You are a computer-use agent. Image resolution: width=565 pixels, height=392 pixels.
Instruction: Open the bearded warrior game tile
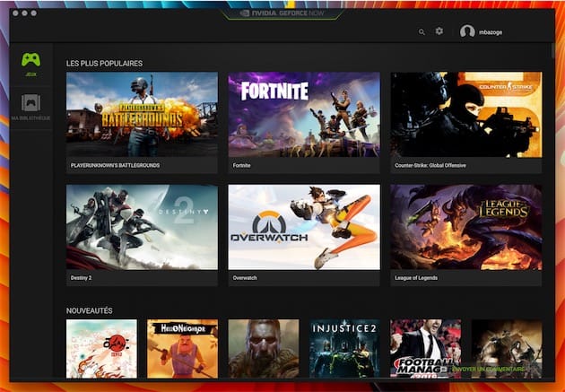tap(264, 348)
